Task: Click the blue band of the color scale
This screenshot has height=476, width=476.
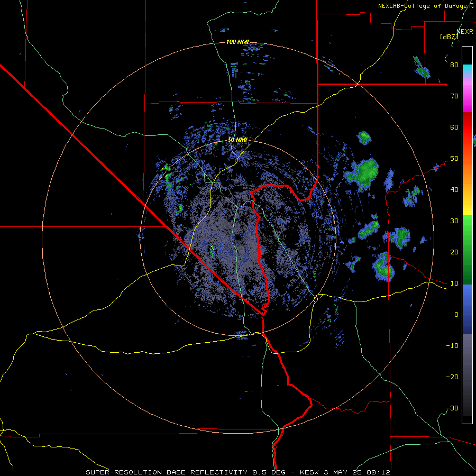Action: point(467,309)
